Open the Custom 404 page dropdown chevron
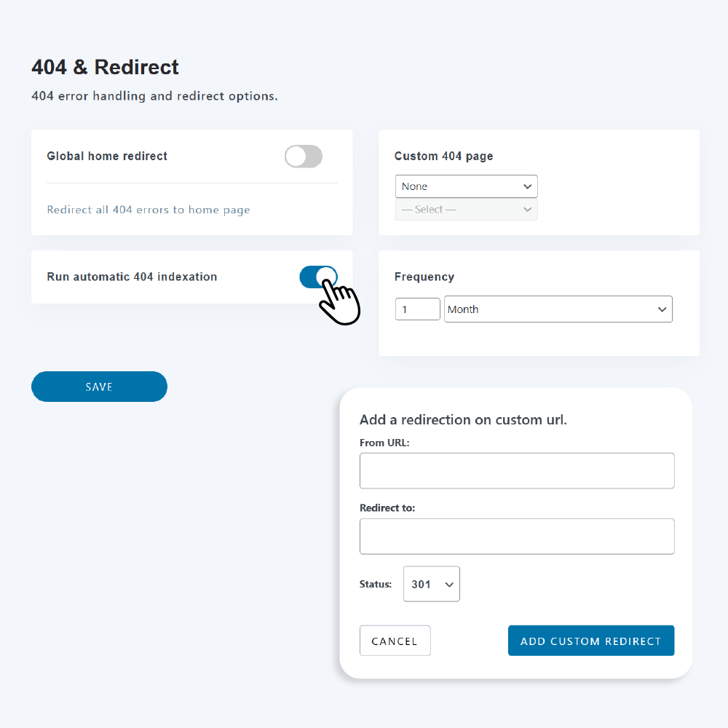The image size is (728, 728). coord(528,186)
